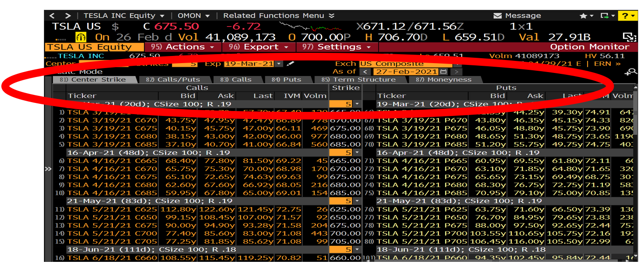The image size is (644, 265).
Task: Click the zoom magnifier icon
Action: pyautogui.click(x=631, y=72)
